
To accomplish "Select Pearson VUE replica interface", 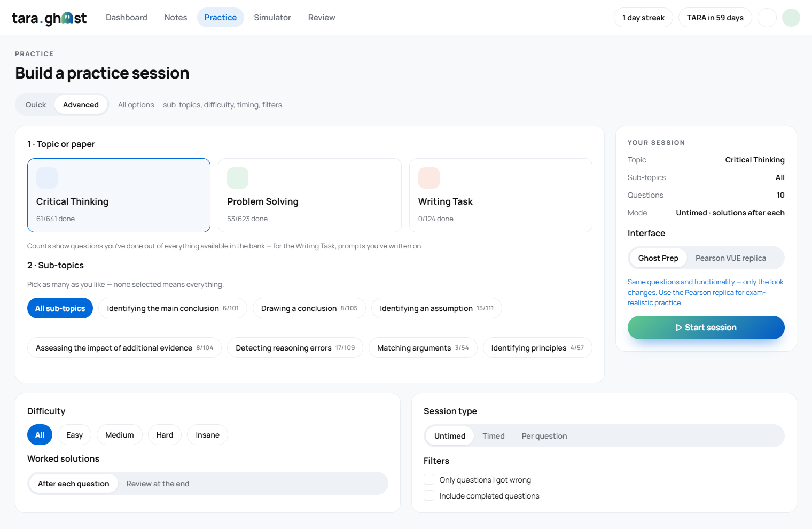I will (731, 258).
